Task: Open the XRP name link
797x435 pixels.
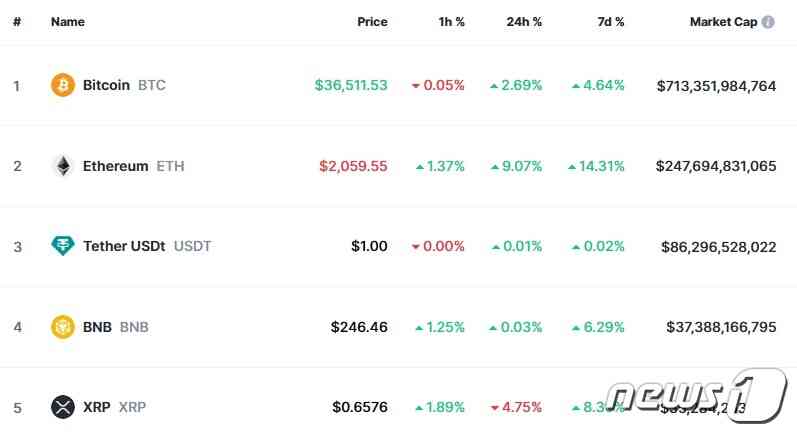Action: point(97,407)
